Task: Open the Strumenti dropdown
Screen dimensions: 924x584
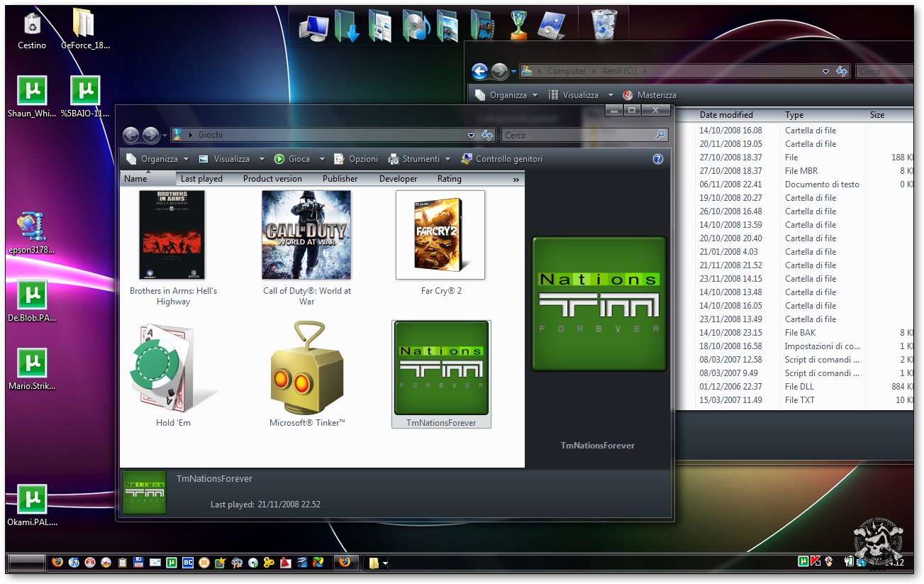Action: (420, 159)
